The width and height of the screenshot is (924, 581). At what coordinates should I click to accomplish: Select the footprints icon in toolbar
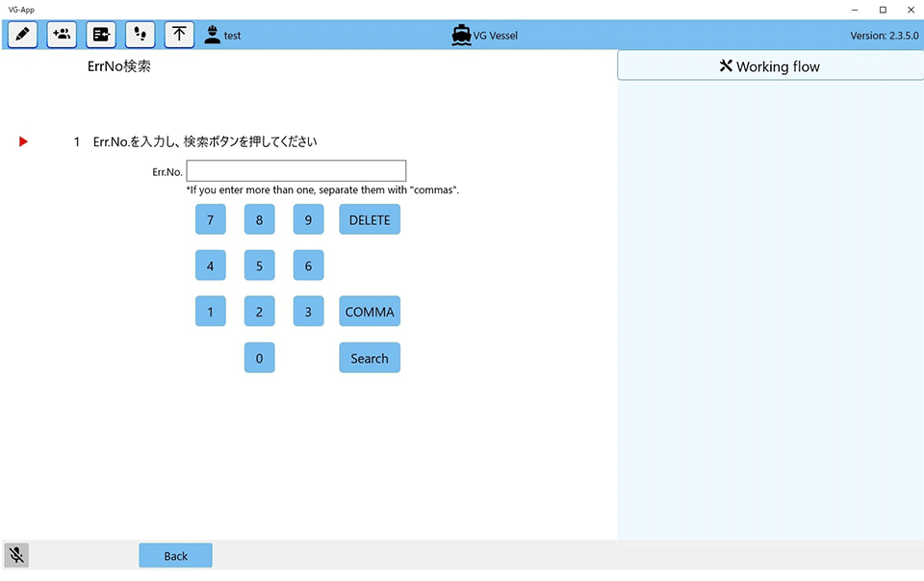tap(141, 35)
